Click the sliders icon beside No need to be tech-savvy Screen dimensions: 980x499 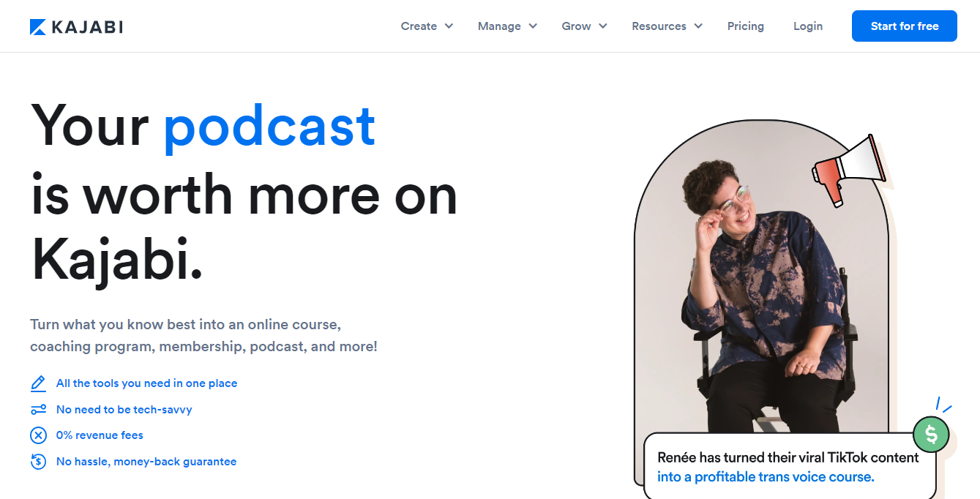click(x=38, y=410)
